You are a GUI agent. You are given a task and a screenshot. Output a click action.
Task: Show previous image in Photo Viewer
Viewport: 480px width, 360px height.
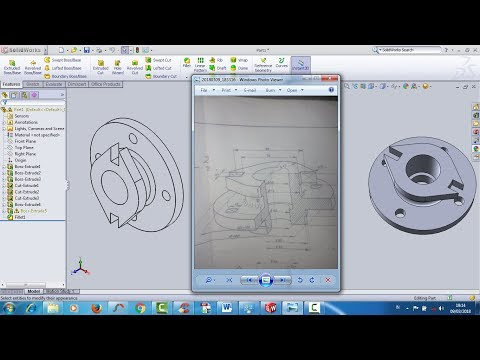[249, 280]
